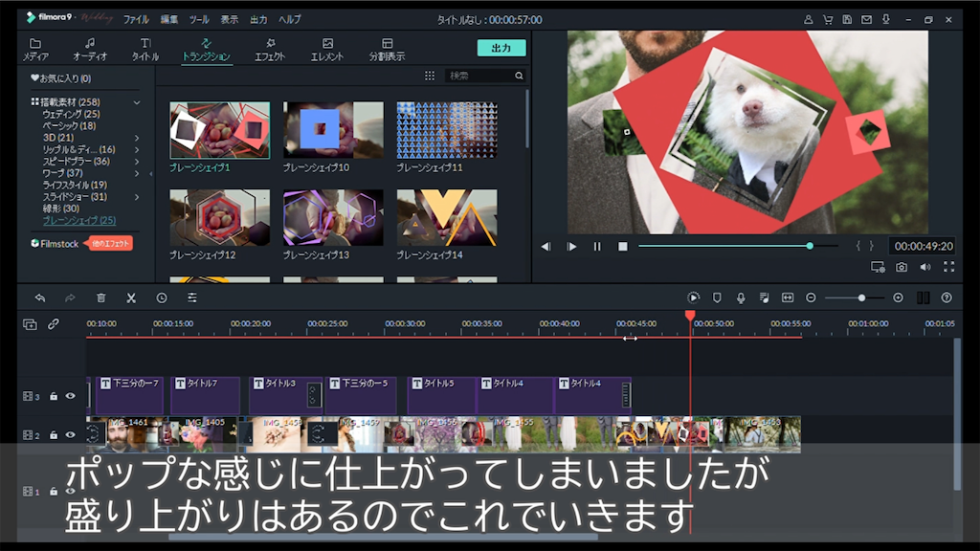
Task: Click the timeline zoom slider handle
Action: (861, 298)
